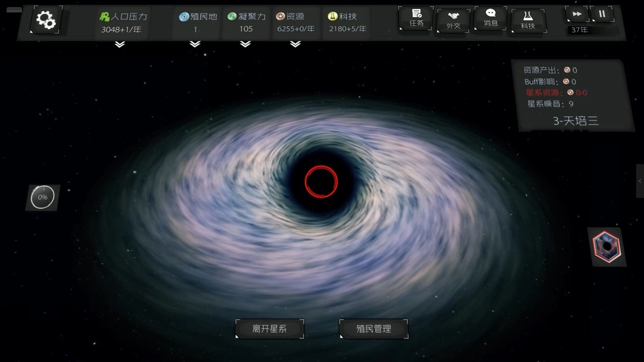The width and height of the screenshot is (644, 362).
Task: Toggle the 0% circular gauge on the left
Action: pos(43,197)
